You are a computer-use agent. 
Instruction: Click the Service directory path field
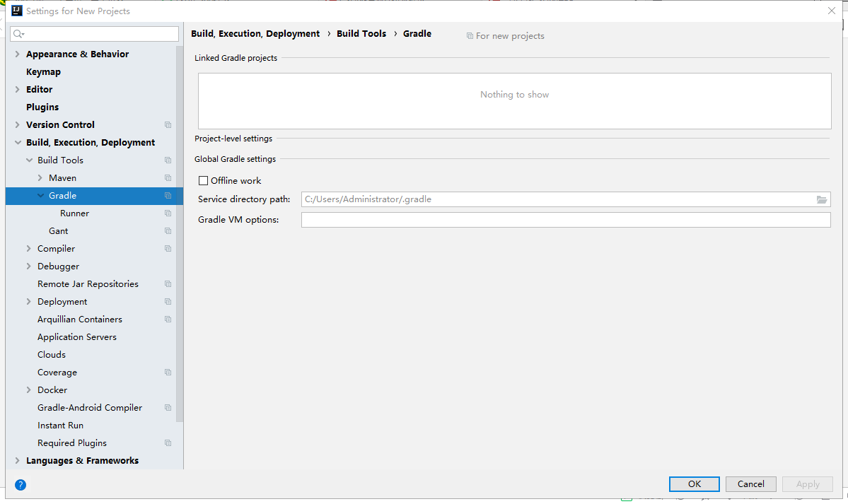566,199
